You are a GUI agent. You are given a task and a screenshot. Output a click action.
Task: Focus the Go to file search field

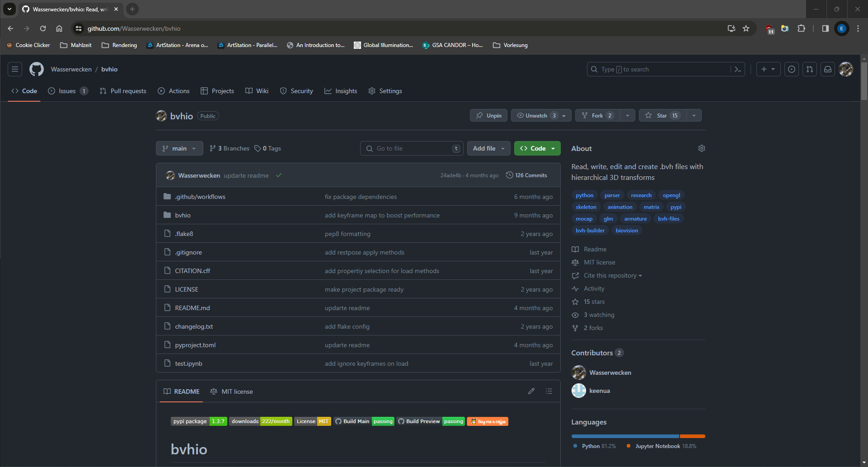(x=412, y=148)
